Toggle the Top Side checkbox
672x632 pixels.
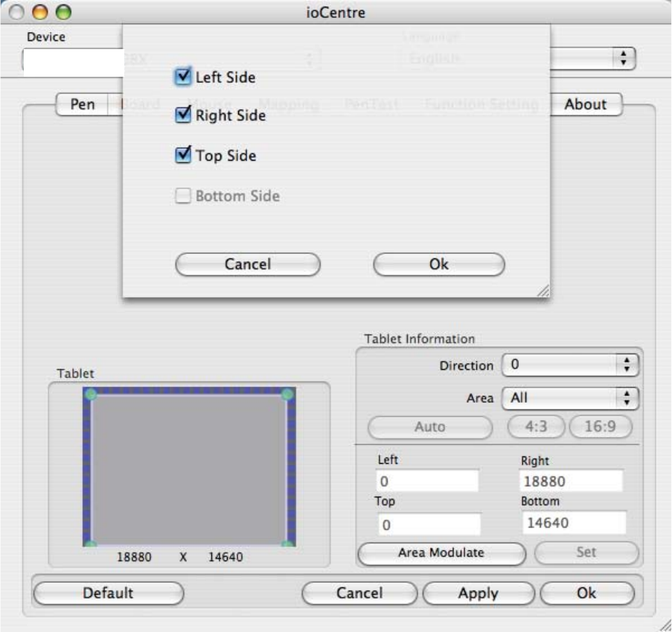183,155
